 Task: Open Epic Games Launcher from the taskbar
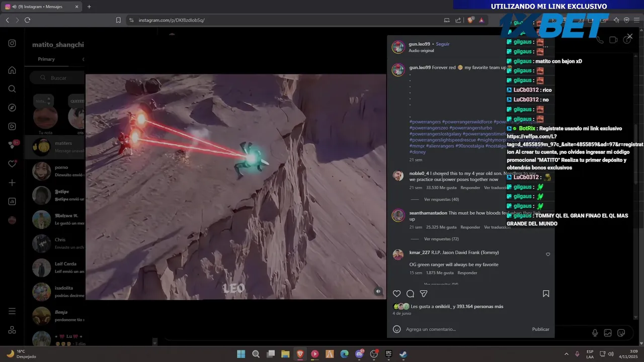pyautogui.click(x=388, y=354)
